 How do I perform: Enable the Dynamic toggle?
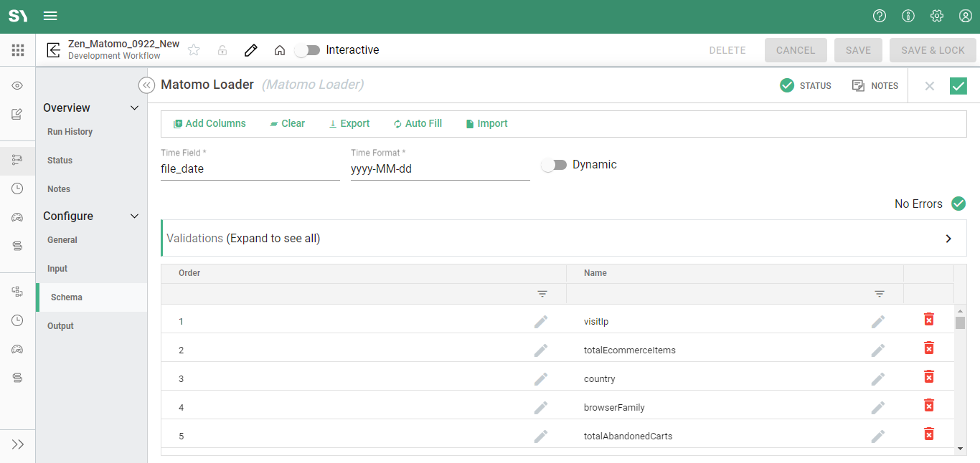553,165
